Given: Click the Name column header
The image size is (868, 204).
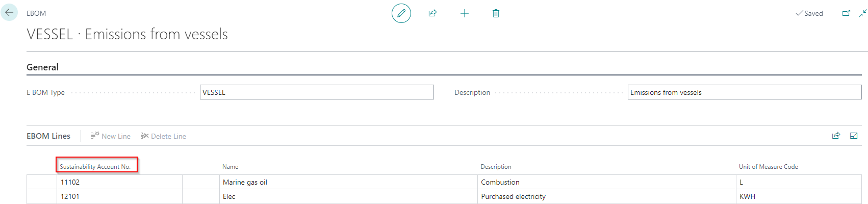Looking at the screenshot, I should coord(231,167).
